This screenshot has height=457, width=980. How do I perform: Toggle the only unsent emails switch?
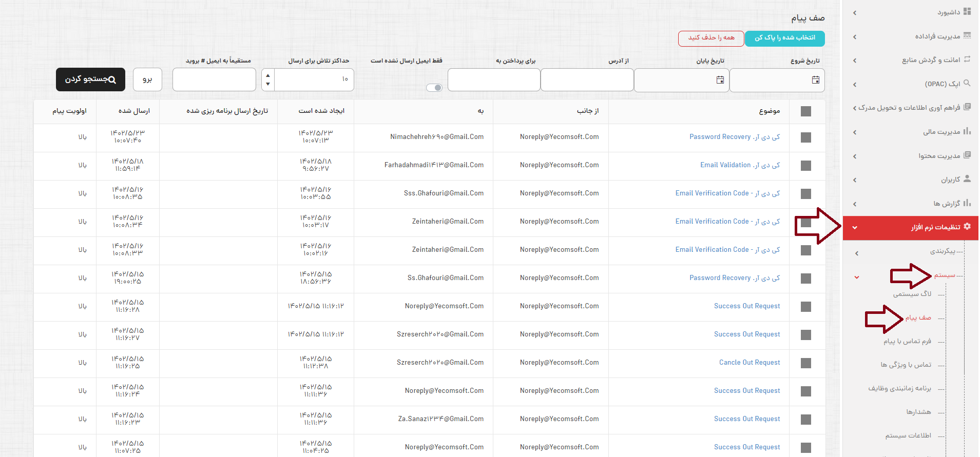click(x=434, y=88)
